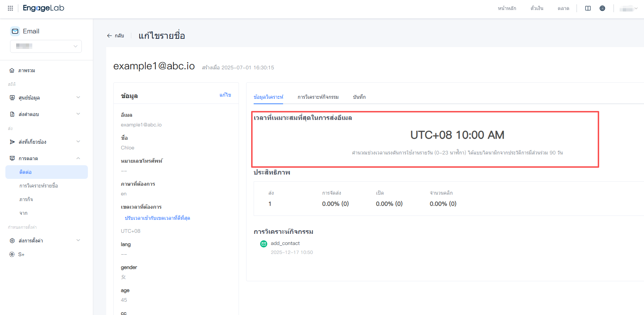Expand the ศูนย์ข้อมูล menu chevron
The image size is (644, 315).
click(x=78, y=97)
